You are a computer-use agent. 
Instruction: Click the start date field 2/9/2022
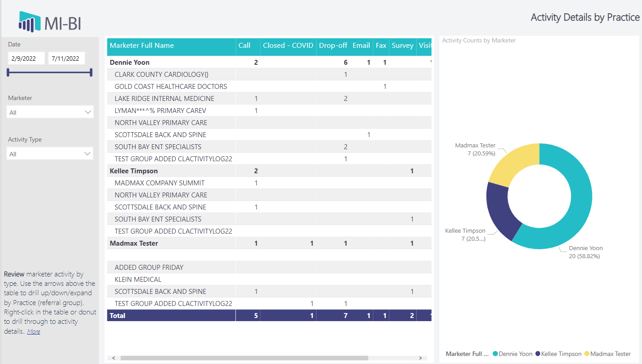[26, 59]
